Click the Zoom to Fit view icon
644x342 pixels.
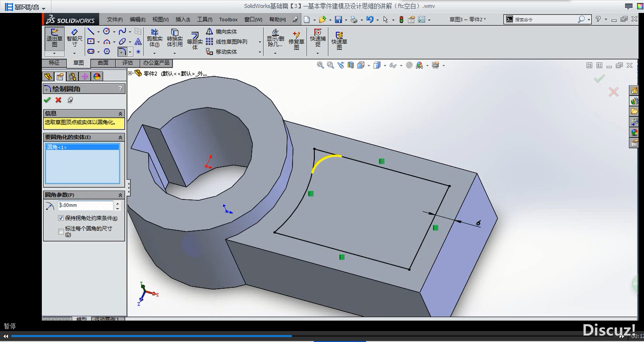click(x=320, y=65)
